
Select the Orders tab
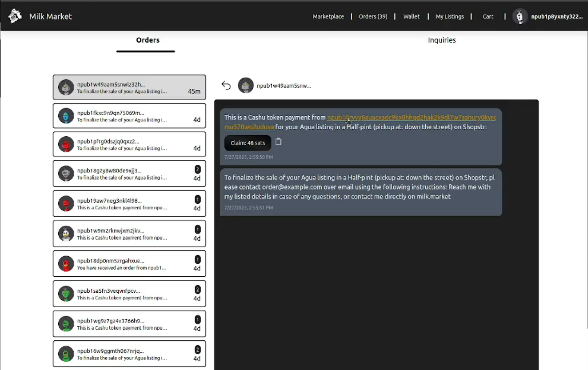(148, 40)
